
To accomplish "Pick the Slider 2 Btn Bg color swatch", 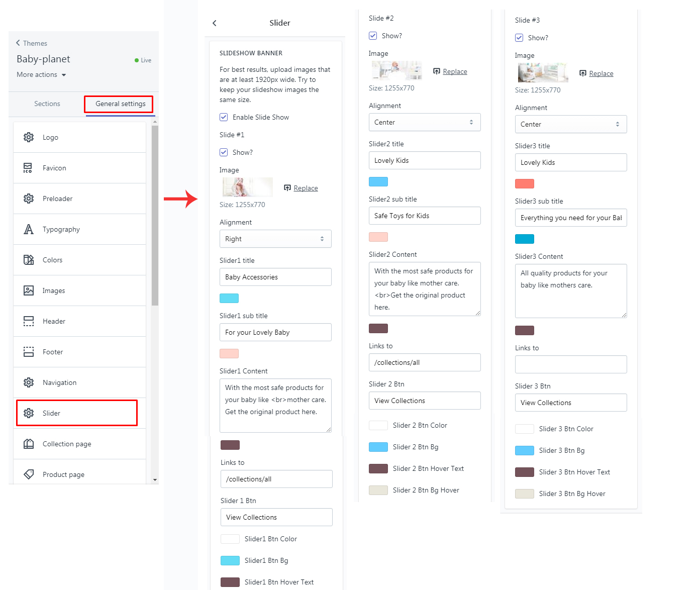I will point(378,447).
